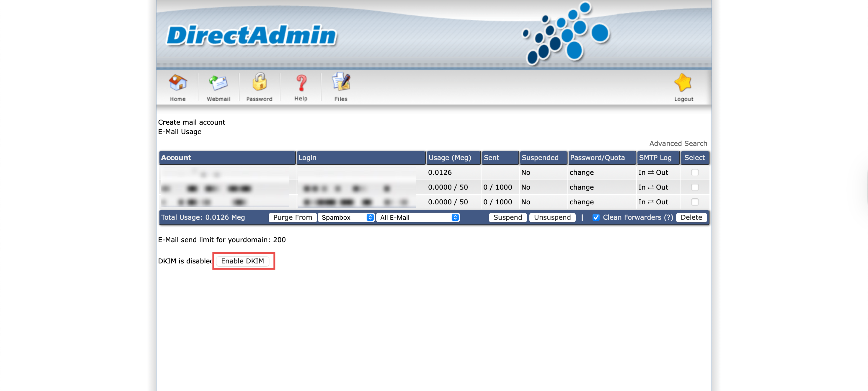868x391 pixels.
Task: Click the third row's 0.0000 / 50 usage
Action: pos(448,202)
